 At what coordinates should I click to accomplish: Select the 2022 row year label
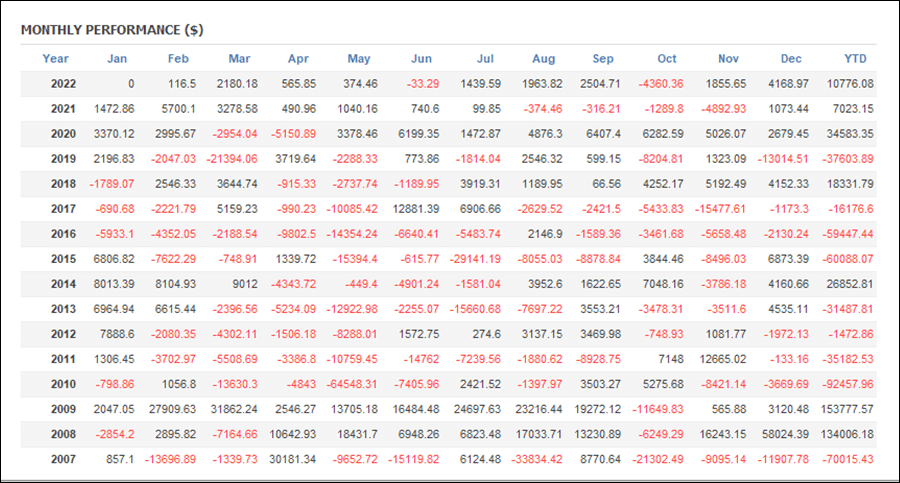point(63,84)
